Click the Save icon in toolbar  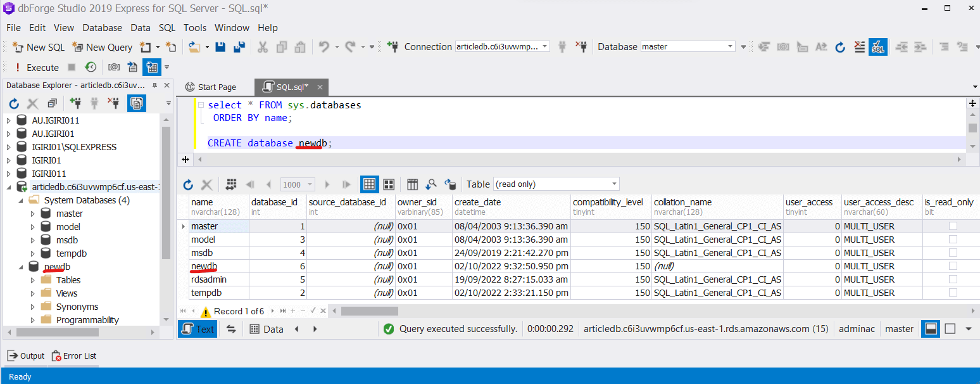tap(220, 47)
